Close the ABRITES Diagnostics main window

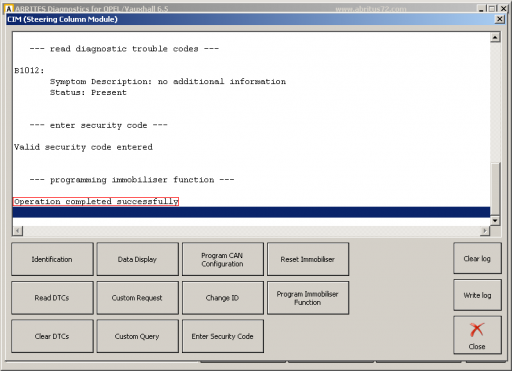[503, 9]
